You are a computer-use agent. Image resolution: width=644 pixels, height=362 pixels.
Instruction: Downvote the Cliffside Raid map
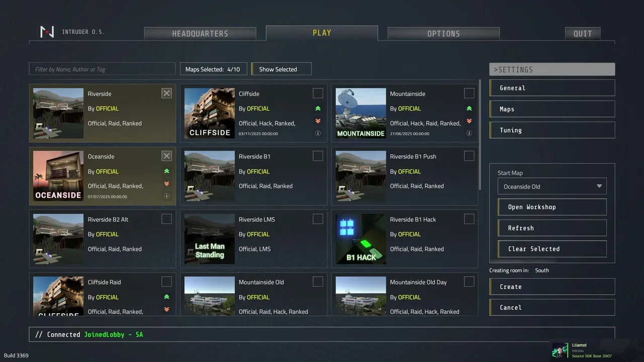[167, 309]
